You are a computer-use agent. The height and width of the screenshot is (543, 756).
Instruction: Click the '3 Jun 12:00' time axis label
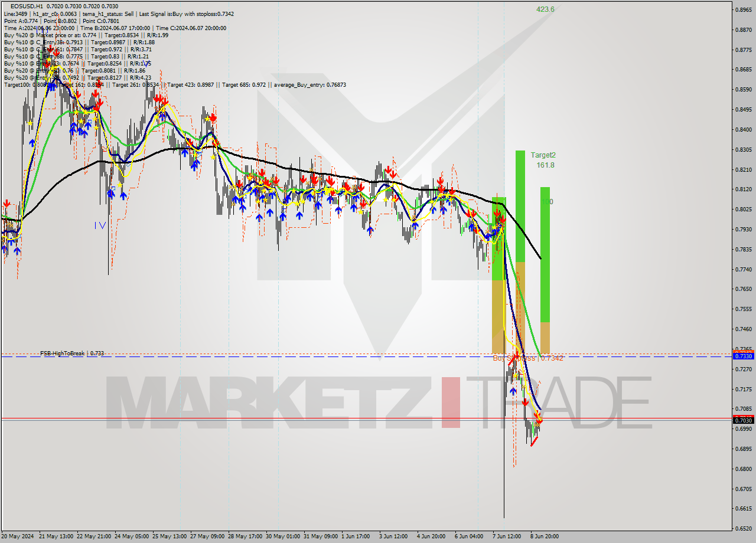(x=393, y=537)
